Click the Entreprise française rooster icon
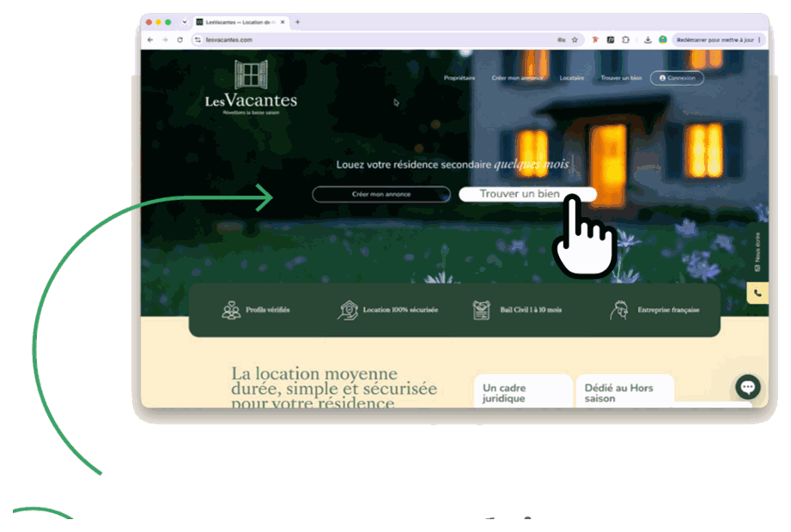This screenshot has height=532, width=791. [x=619, y=310]
